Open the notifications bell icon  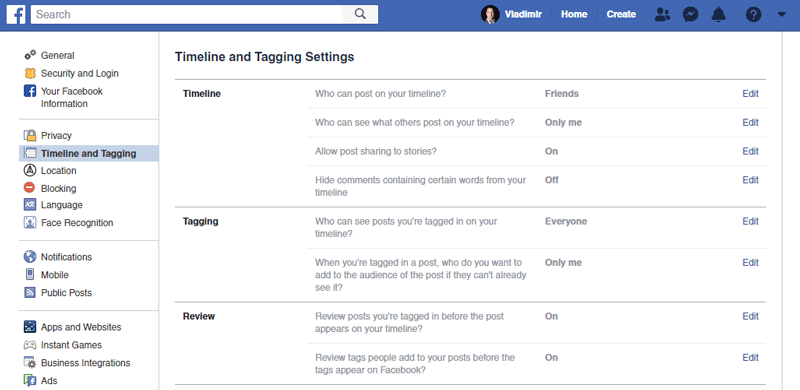[x=718, y=14]
